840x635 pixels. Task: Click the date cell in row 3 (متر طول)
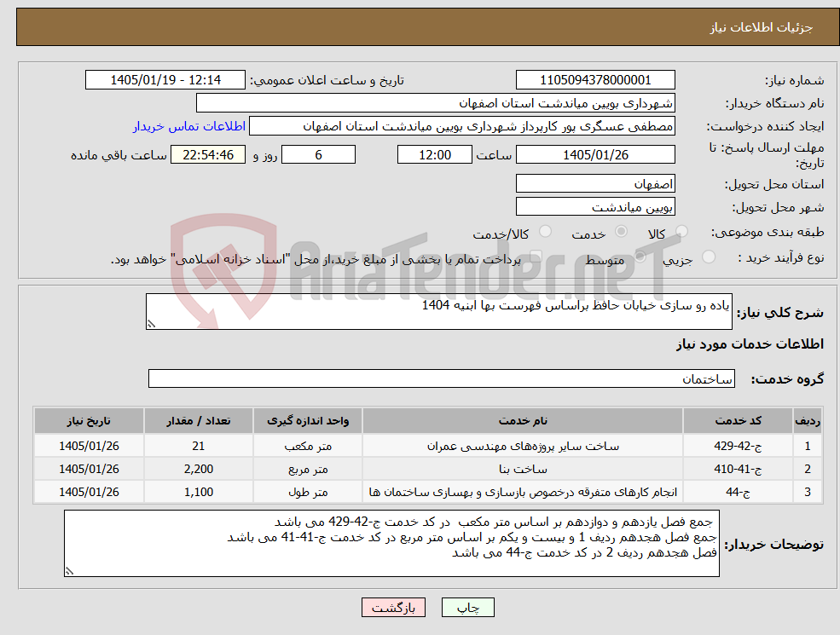(x=89, y=492)
